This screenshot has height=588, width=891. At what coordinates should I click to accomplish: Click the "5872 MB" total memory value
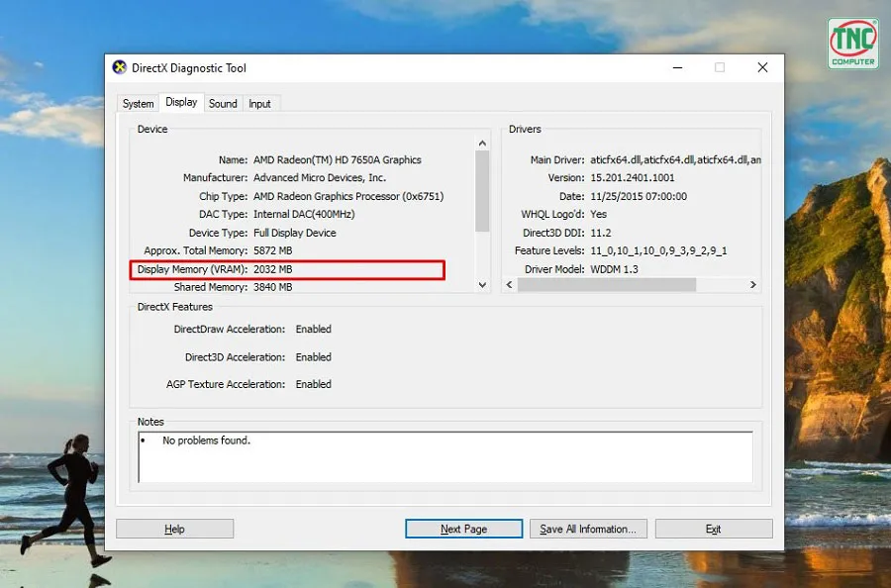273,250
